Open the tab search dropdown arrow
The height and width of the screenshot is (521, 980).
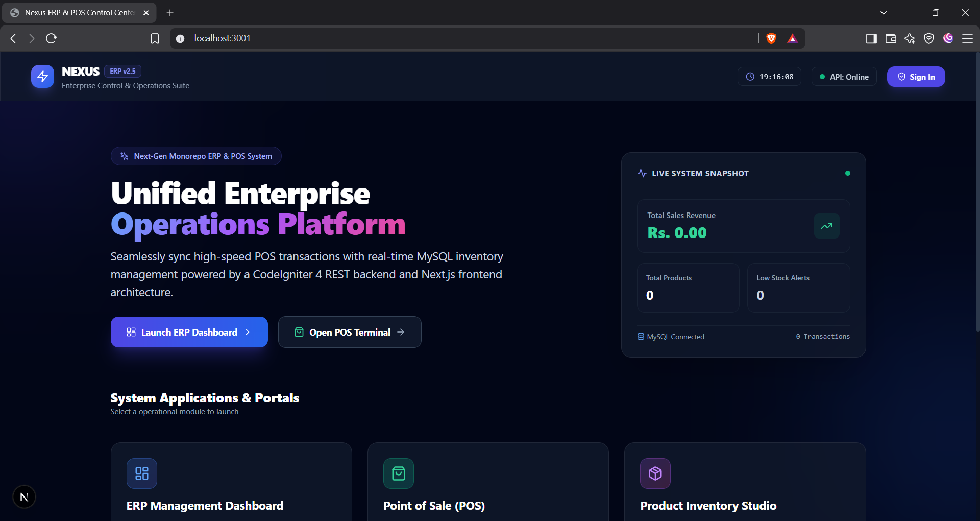pyautogui.click(x=884, y=13)
